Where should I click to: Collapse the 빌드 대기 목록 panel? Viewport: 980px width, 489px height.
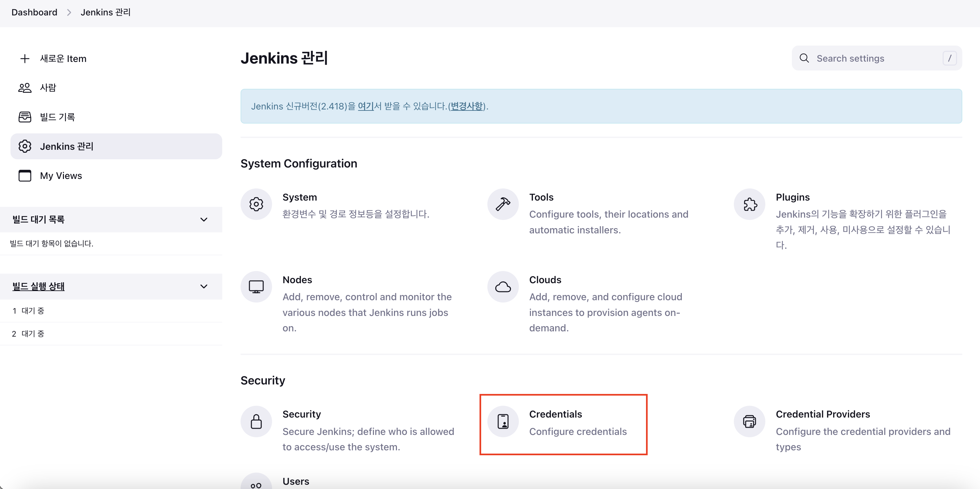(x=204, y=220)
